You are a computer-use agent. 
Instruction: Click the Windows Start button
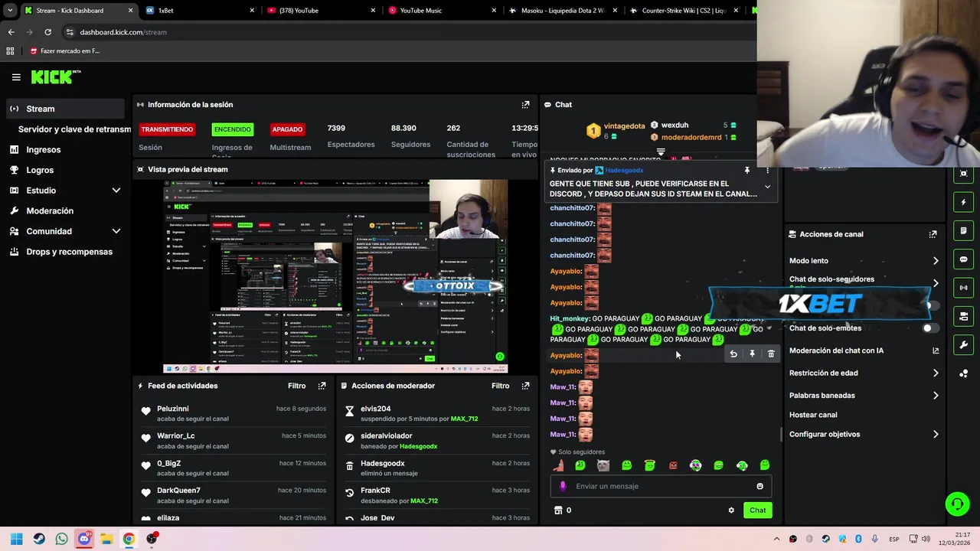pos(16,539)
